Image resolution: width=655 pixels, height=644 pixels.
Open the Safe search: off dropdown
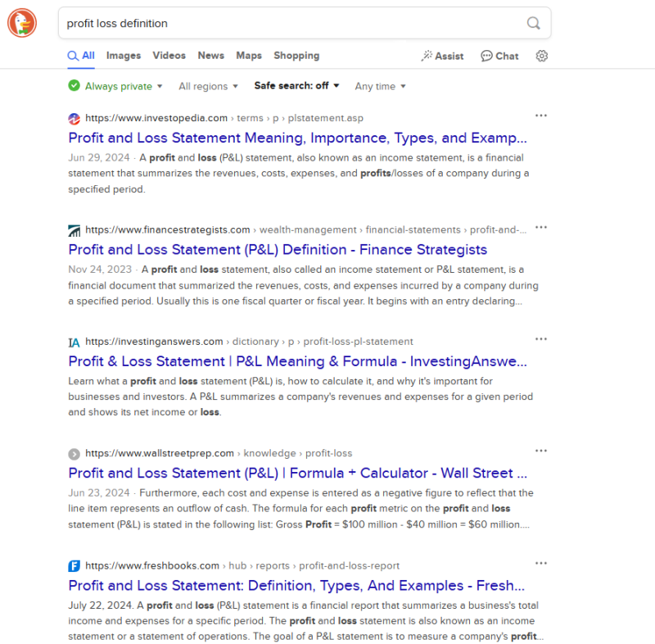click(296, 86)
